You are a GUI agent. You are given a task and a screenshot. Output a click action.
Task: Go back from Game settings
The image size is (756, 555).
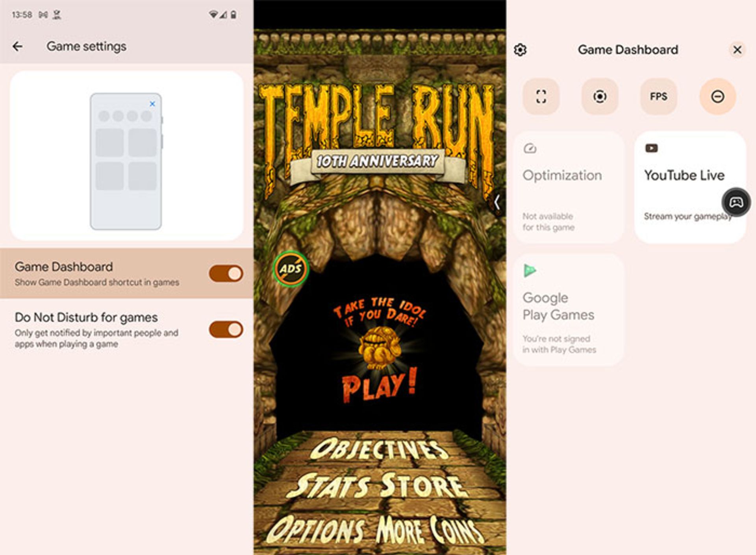pos(17,46)
